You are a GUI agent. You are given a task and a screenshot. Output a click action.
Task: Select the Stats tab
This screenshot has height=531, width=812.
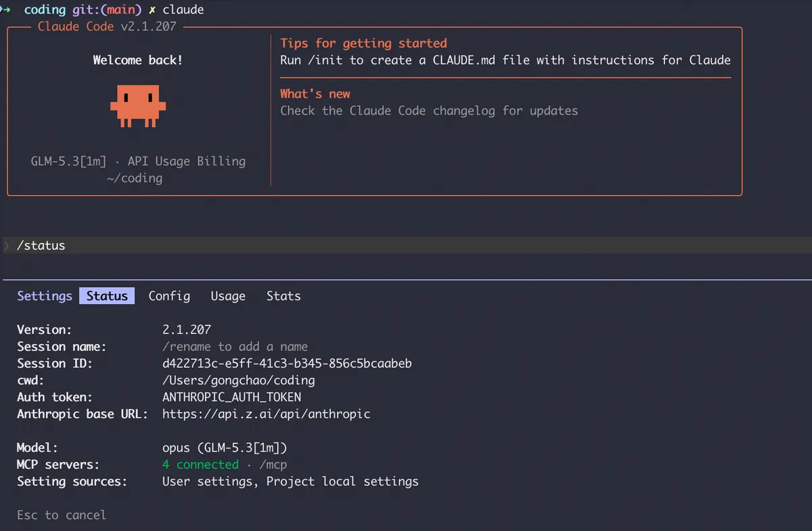[284, 296]
